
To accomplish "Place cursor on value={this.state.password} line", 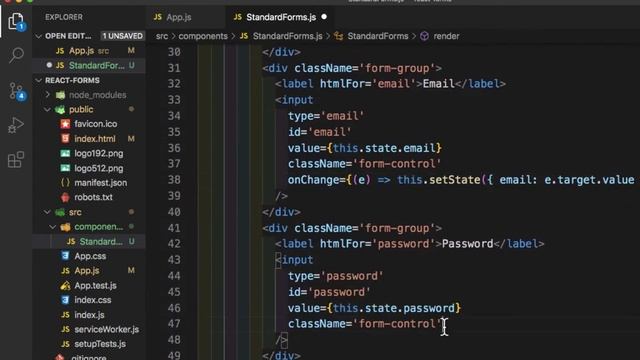I will click(x=374, y=308).
